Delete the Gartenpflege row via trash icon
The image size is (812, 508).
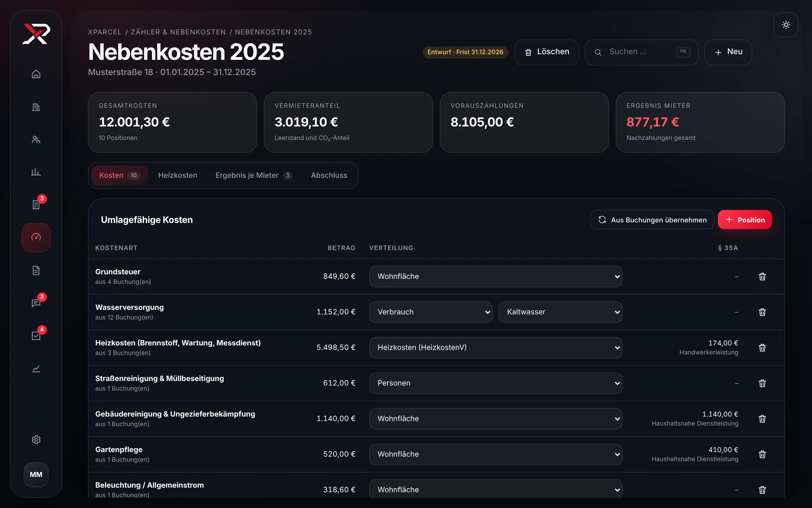point(762,455)
